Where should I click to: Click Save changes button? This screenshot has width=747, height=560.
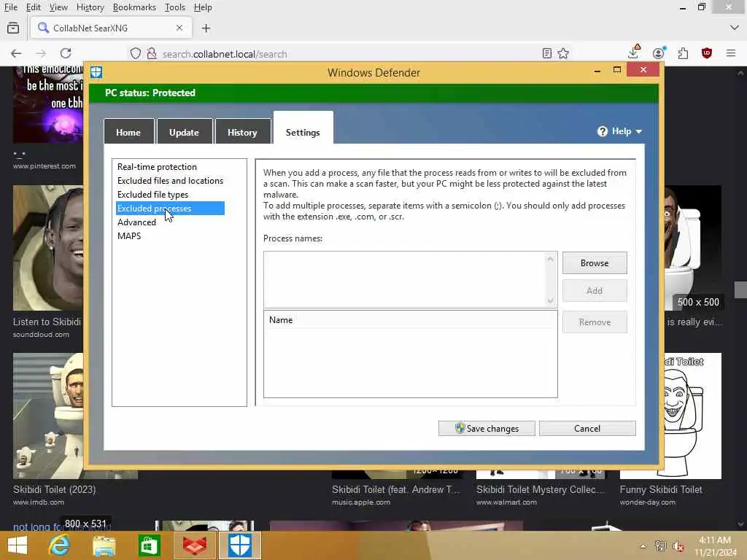point(487,428)
